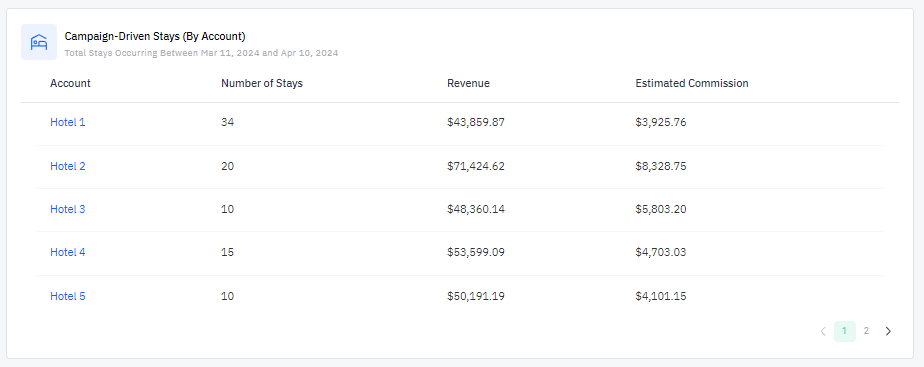Select the stays count 15
Screen dimensions: 924x367
(227, 252)
